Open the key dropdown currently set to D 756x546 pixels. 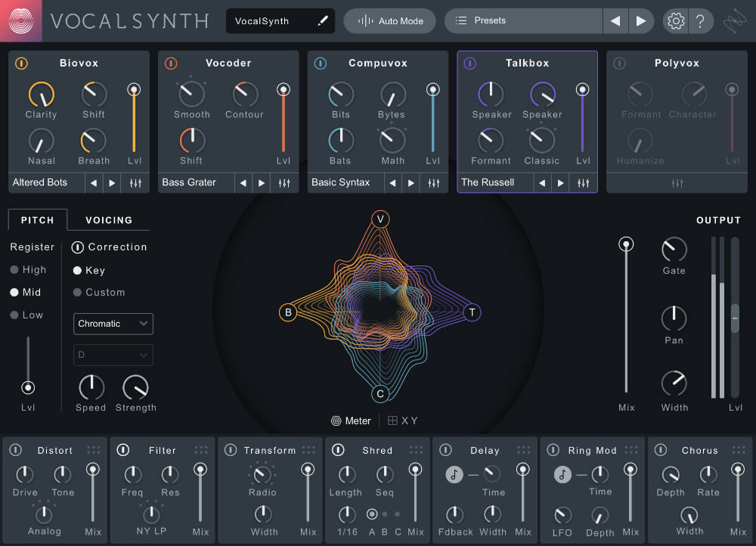[x=113, y=355]
